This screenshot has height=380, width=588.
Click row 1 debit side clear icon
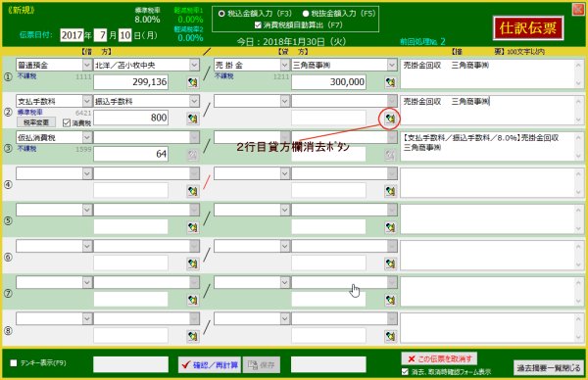(193, 82)
